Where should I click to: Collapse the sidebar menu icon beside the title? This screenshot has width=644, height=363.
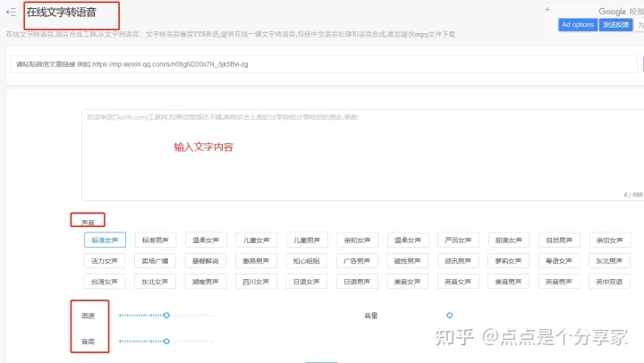pos(11,13)
